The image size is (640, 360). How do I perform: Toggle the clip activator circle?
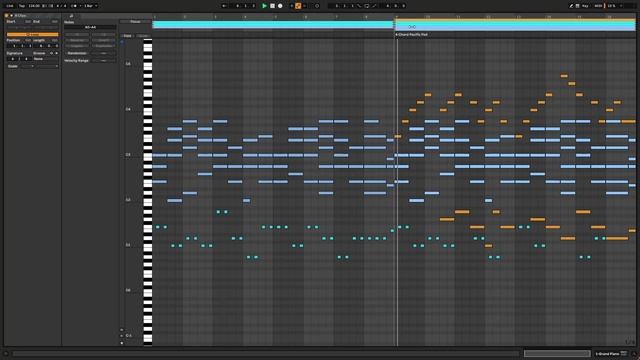click(7, 16)
